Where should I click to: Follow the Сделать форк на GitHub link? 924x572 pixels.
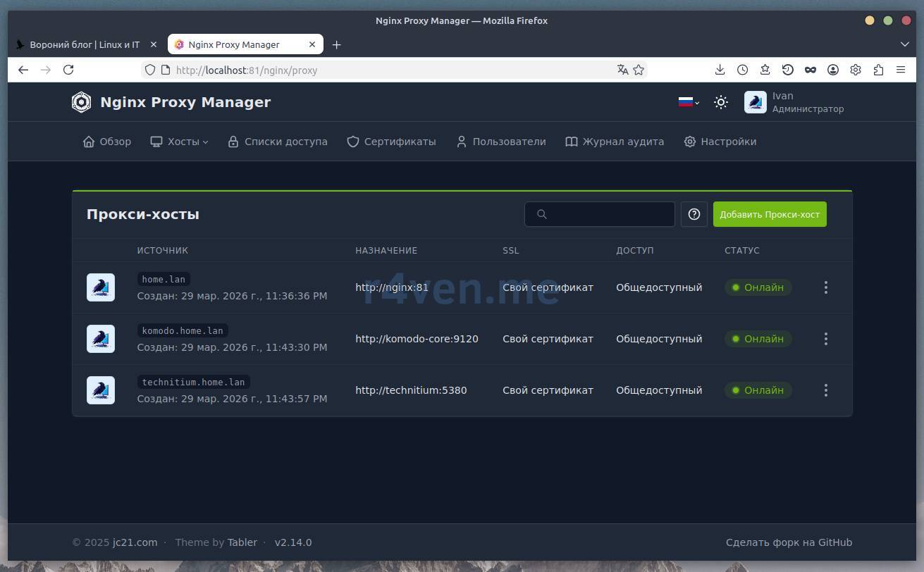pos(789,542)
